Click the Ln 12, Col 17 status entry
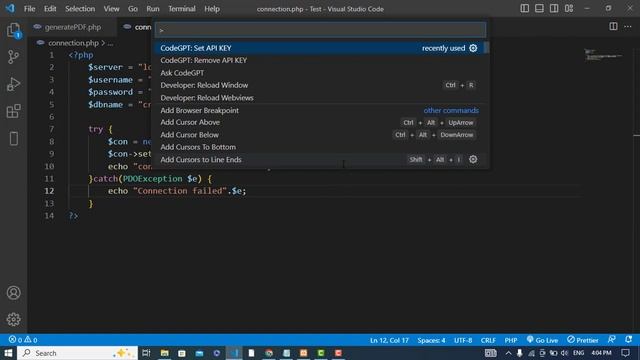Screen dimensions: 640x360 tap(389, 340)
